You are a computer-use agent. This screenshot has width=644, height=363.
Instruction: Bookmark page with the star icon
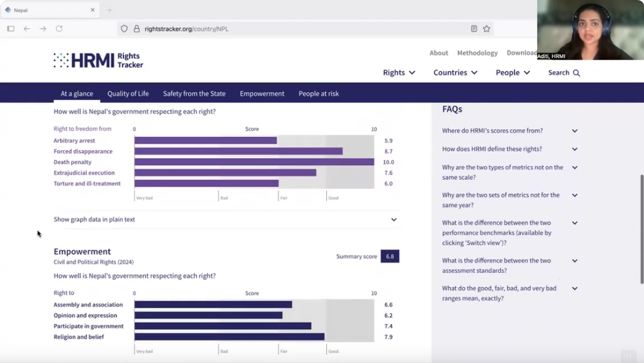[x=486, y=28]
